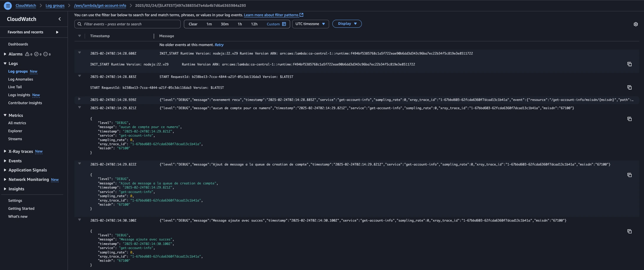Click the insufficient data alarms indicator
644x270 pixels.
tap(47, 54)
